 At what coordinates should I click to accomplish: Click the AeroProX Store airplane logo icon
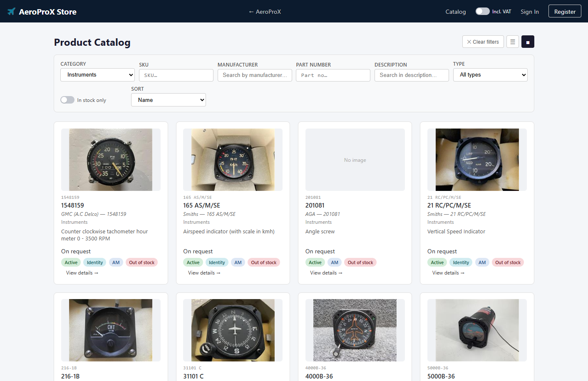pyautogui.click(x=11, y=12)
